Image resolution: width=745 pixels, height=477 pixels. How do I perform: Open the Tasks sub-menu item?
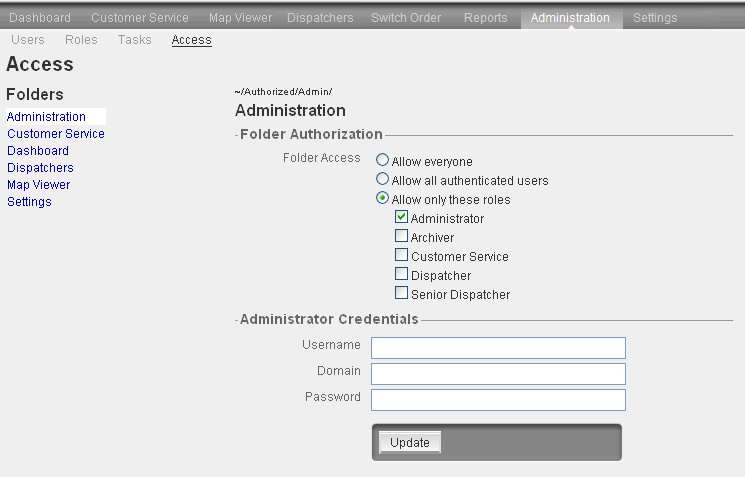point(134,40)
